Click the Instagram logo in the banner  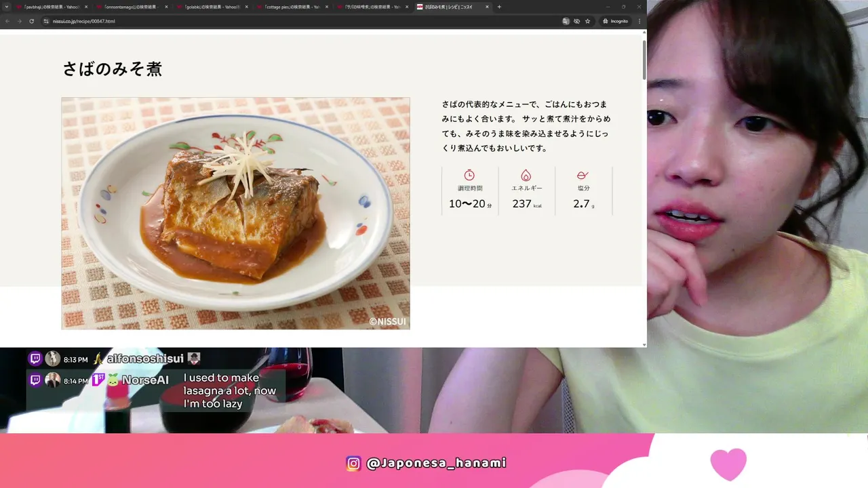coord(353,464)
